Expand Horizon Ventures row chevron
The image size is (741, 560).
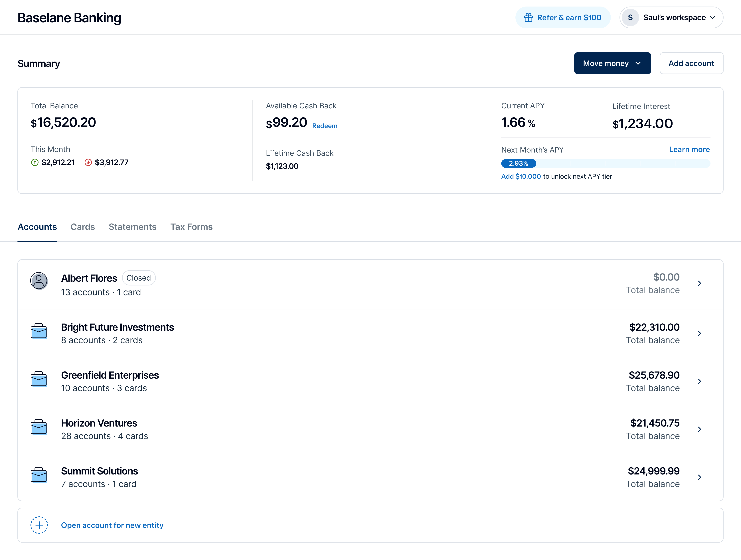[x=699, y=429]
